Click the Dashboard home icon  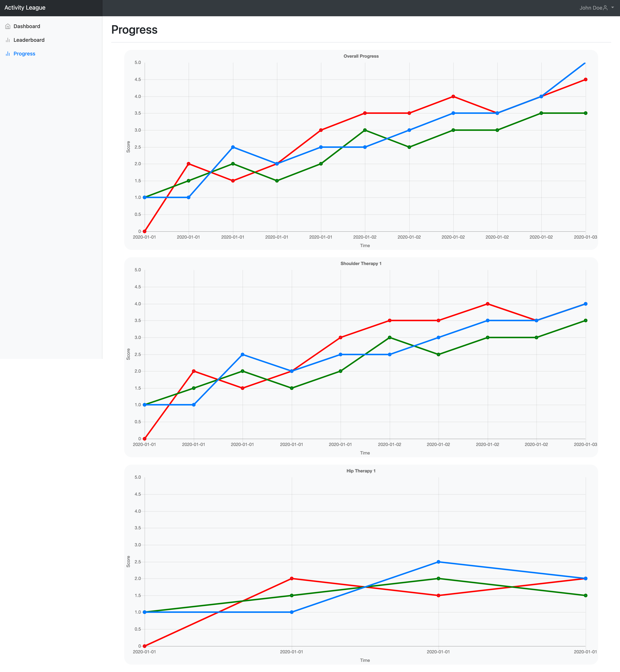click(x=8, y=26)
